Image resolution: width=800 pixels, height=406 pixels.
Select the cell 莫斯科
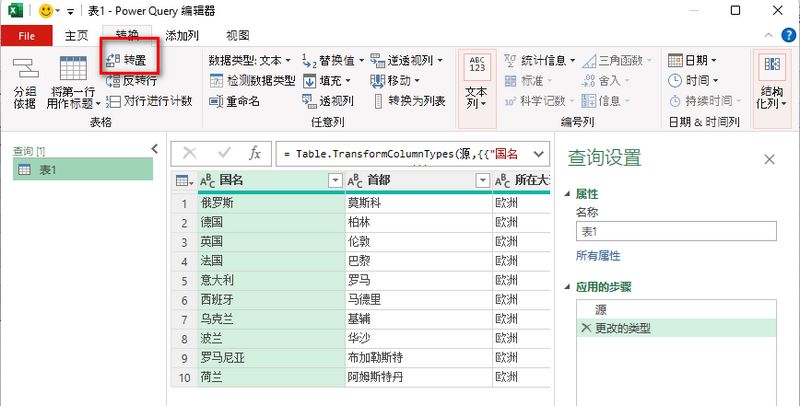pyautogui.click(x=419, y=203)
